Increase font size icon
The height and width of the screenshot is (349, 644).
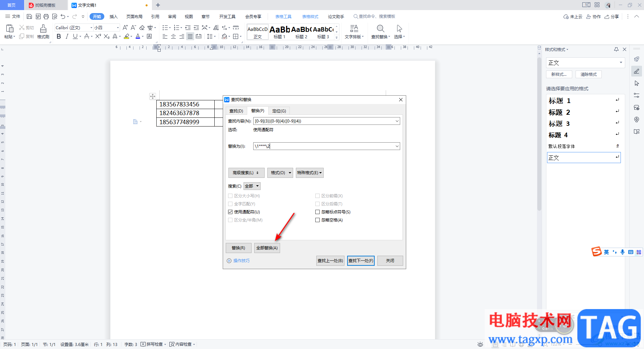coord(125,28)
